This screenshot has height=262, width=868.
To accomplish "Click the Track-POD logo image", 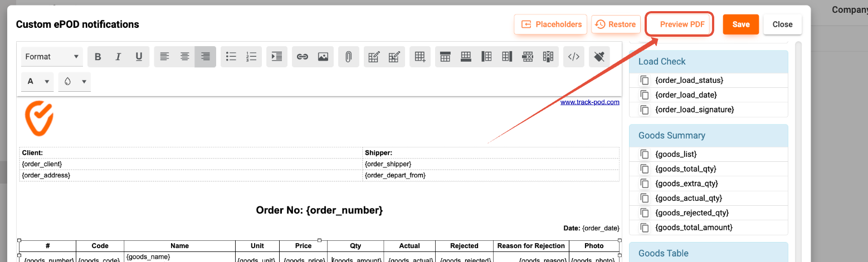I will [39, 118].
